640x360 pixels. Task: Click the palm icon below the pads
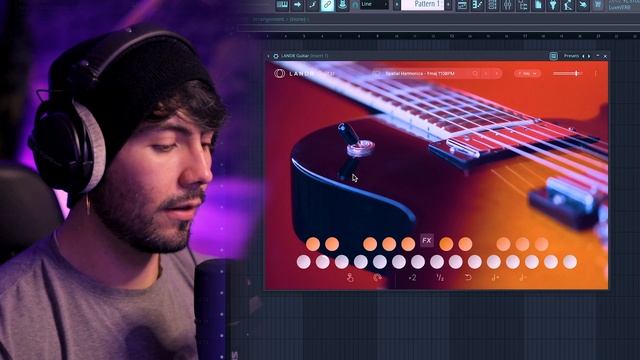[x=378, y=278]
